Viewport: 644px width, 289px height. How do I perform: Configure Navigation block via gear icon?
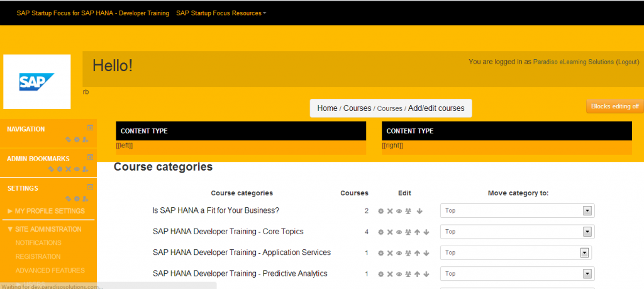77,140
